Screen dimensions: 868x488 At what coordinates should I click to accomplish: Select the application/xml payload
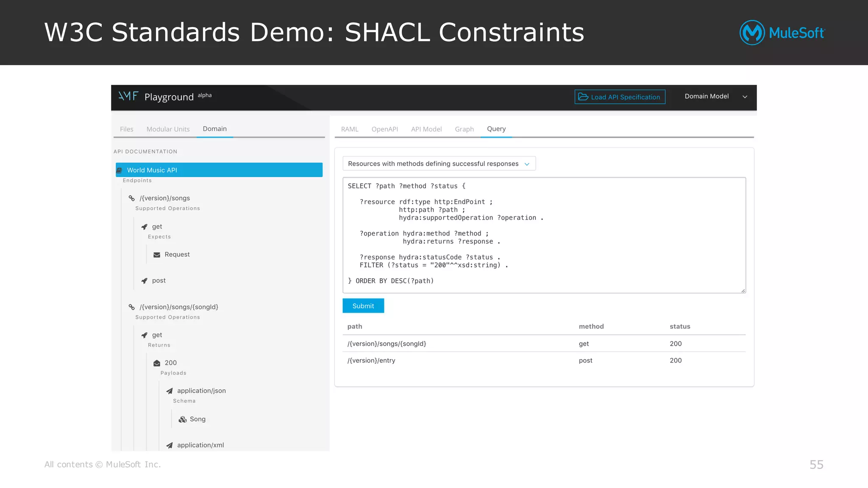[200, 445]
